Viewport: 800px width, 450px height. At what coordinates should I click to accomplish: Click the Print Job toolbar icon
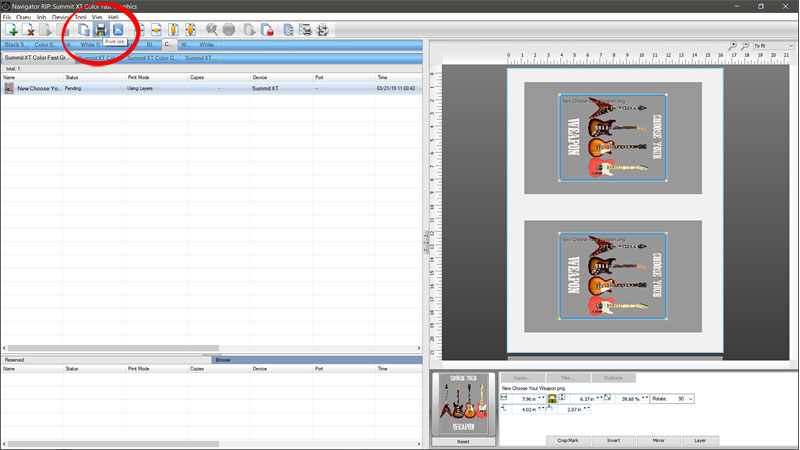tap(101, 30)
